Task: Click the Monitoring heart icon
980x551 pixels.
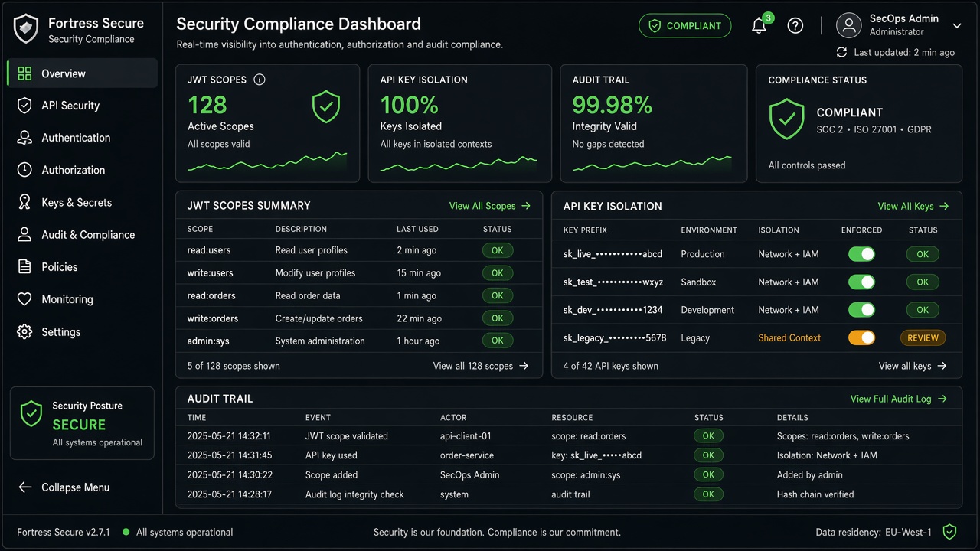Action: (24, 299)
